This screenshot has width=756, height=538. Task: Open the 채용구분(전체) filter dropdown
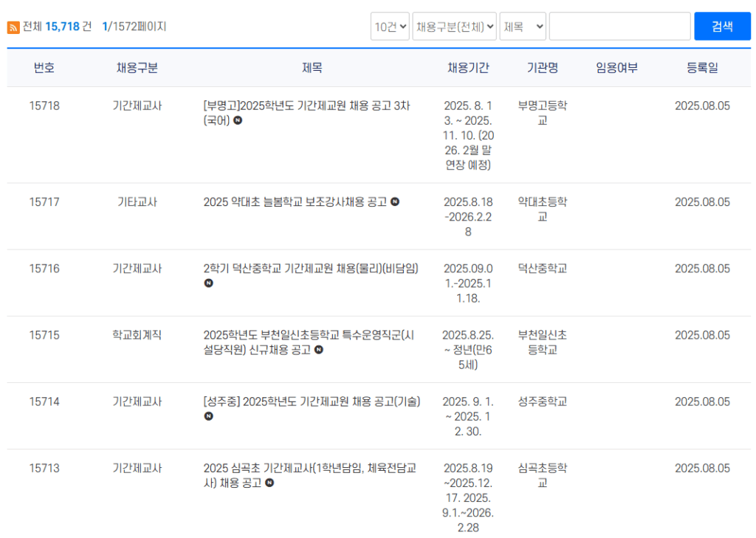[x=454, y=26]
